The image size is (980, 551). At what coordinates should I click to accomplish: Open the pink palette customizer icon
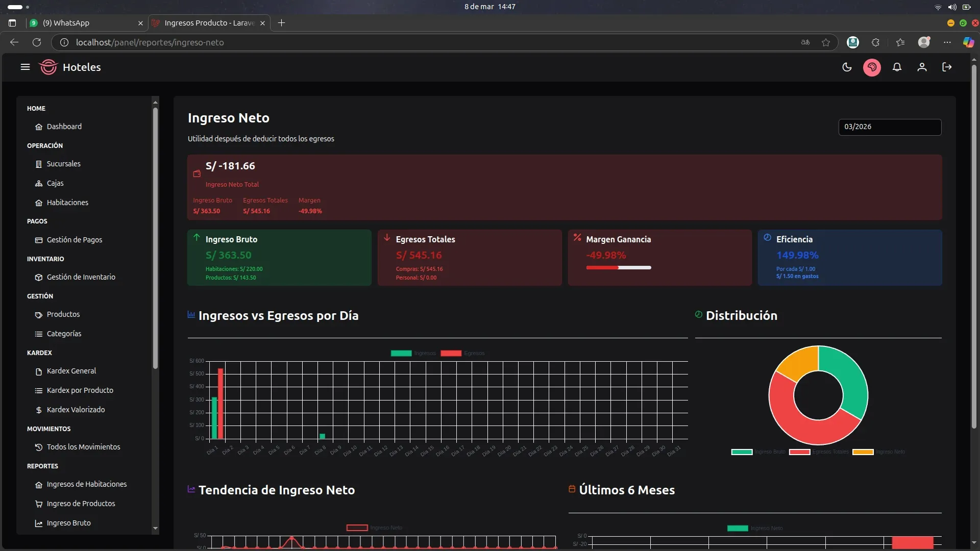(x=872, y=67)
